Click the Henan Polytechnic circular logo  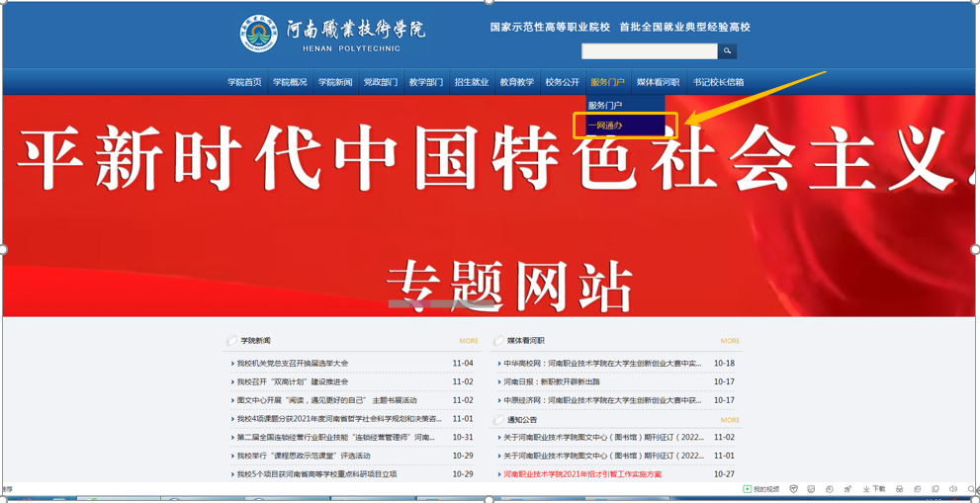tap(259, 35)
